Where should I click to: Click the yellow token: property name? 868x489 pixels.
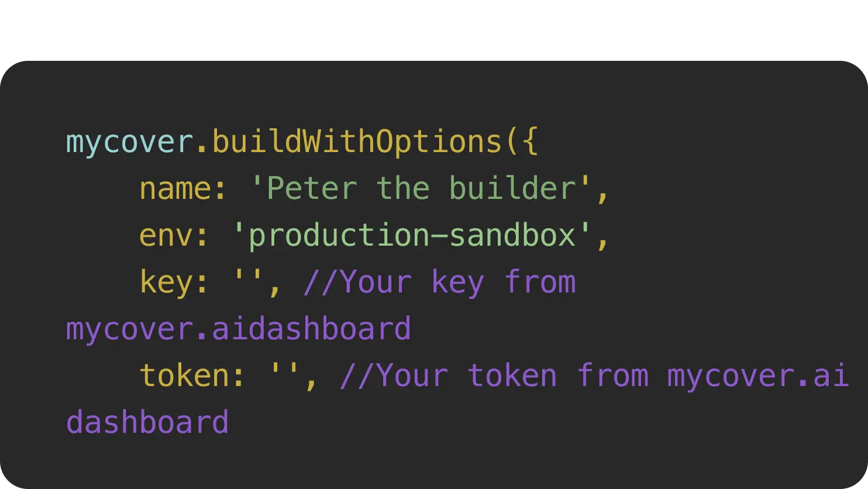click(192, 376)
